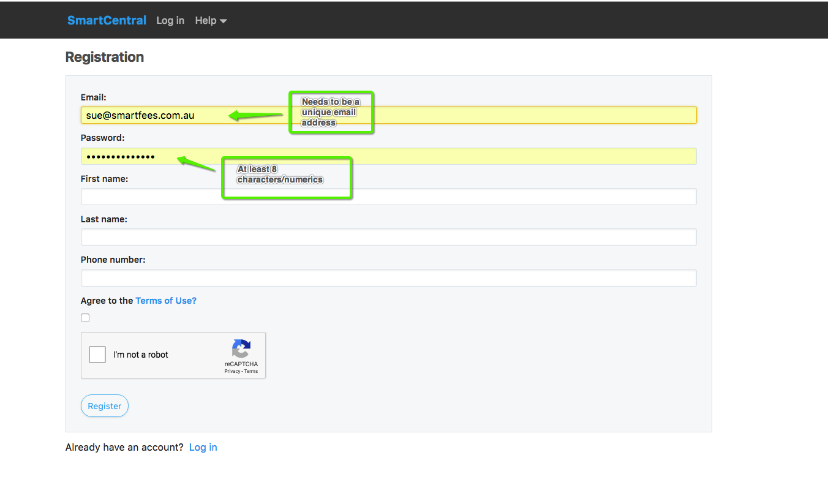
Task: Click the 'First name:' label
Action: point(105,179)
